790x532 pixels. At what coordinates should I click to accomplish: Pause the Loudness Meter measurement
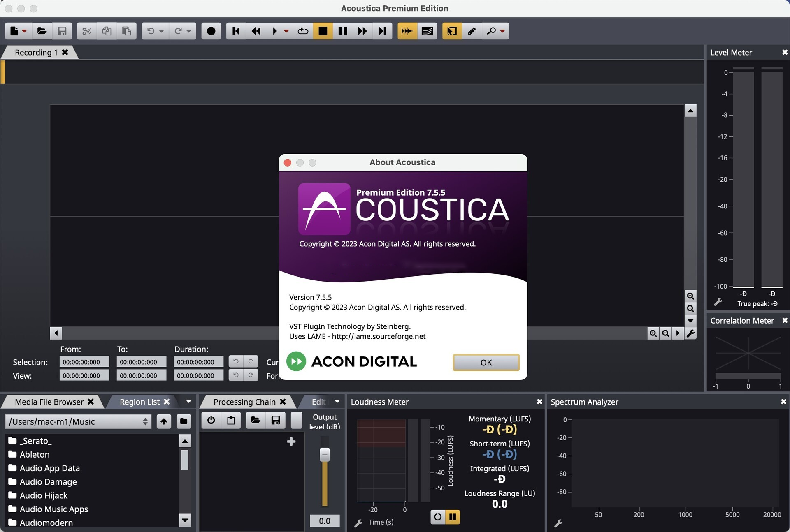click(x=453, y=517)
